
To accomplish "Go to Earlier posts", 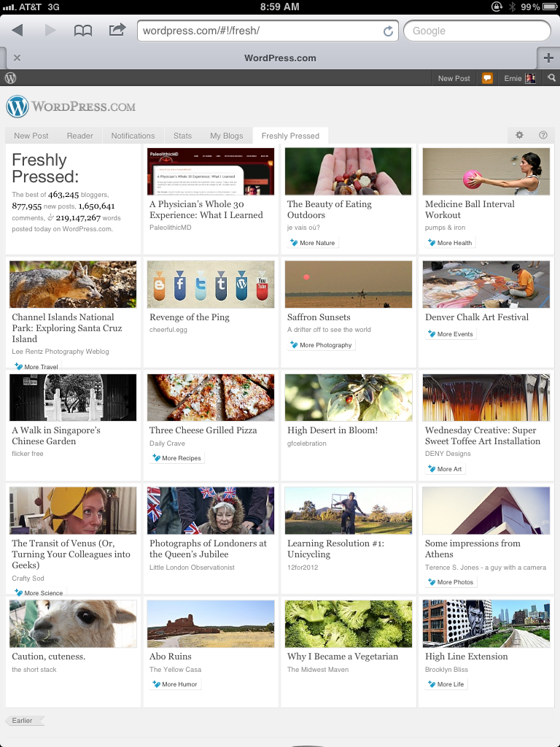I will [x=23, y=721].
